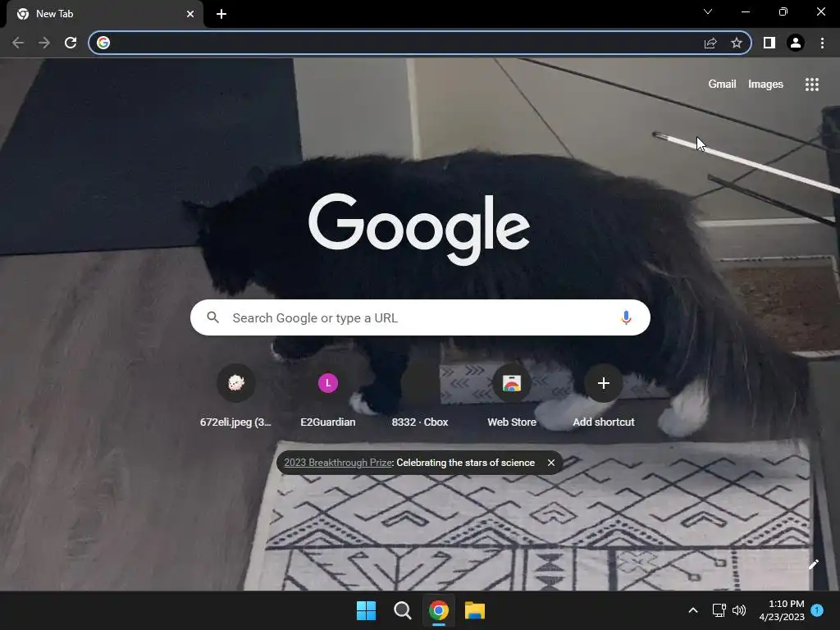Open the side panel icon
The height and width of the screenshot is (630, 840).
click(769, 43)
